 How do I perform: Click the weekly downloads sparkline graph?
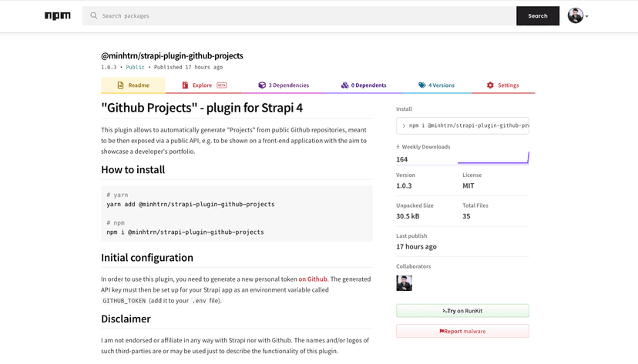(493, 158)
